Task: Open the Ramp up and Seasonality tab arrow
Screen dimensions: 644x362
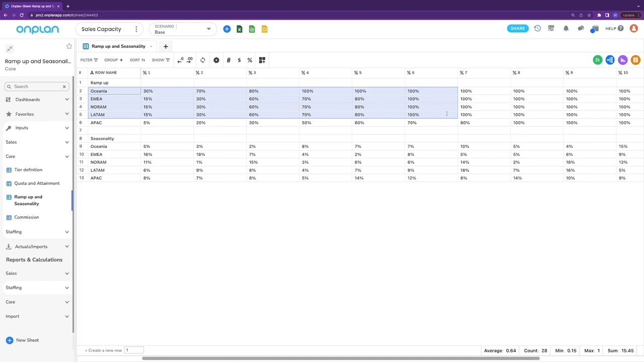Action: click(x=151, y=46)
